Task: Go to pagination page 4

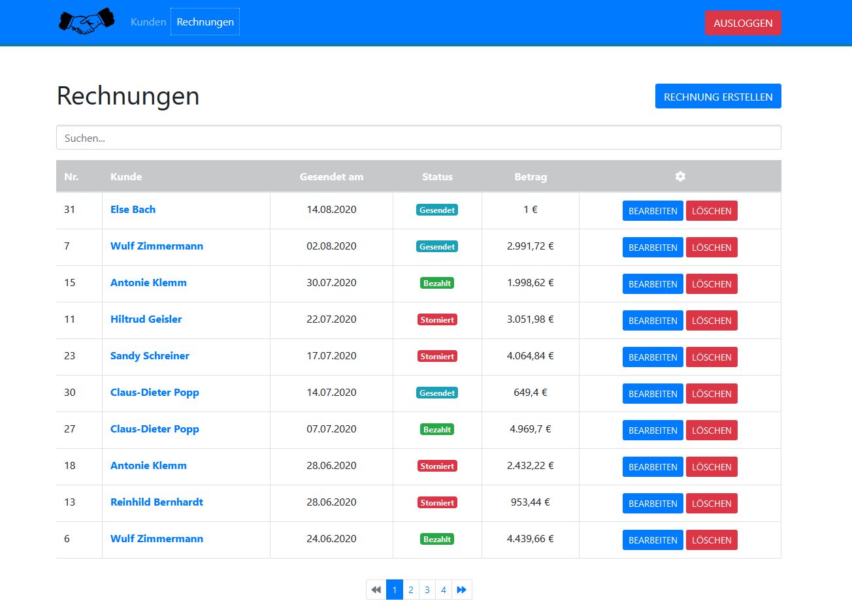Action: 444,590
